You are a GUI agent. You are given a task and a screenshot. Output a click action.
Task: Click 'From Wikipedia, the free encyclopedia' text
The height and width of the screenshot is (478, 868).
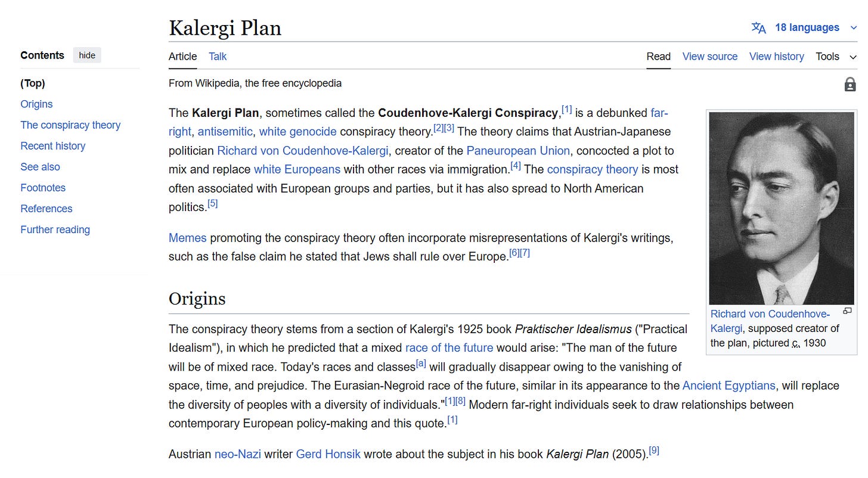(255, 83)
